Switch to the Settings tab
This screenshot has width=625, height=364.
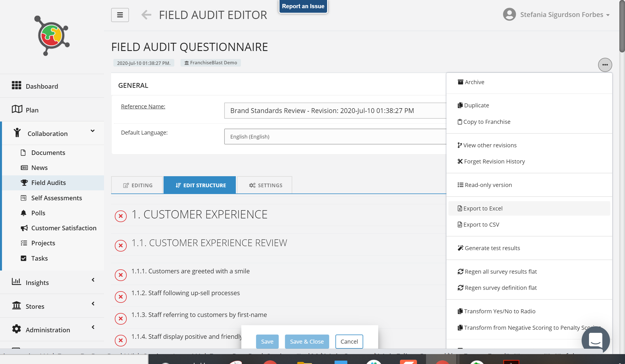pos(265,185)
